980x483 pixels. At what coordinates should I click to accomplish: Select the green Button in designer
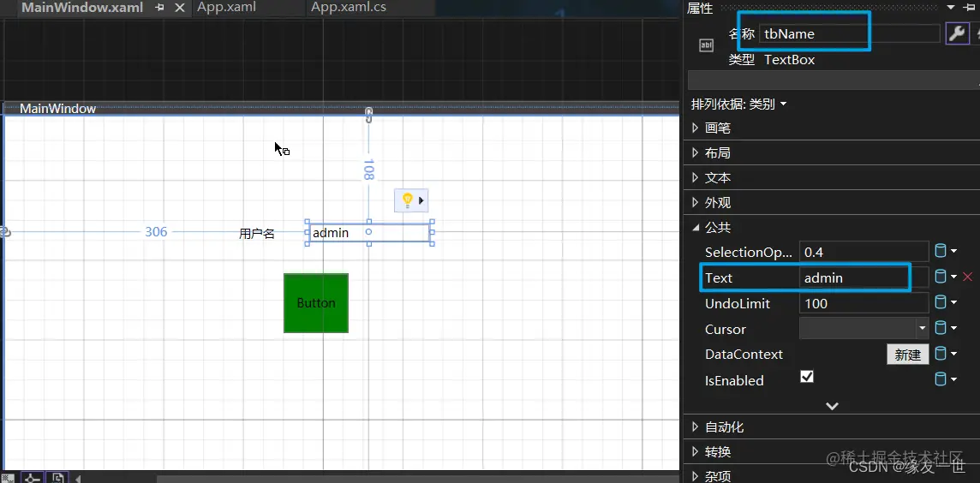316,303
